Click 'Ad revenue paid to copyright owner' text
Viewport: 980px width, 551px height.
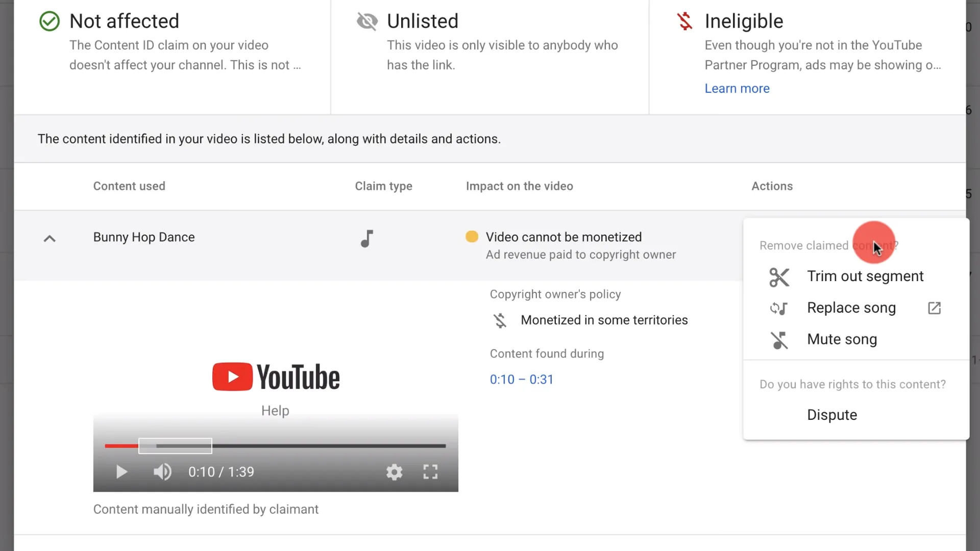click(580, 255)
